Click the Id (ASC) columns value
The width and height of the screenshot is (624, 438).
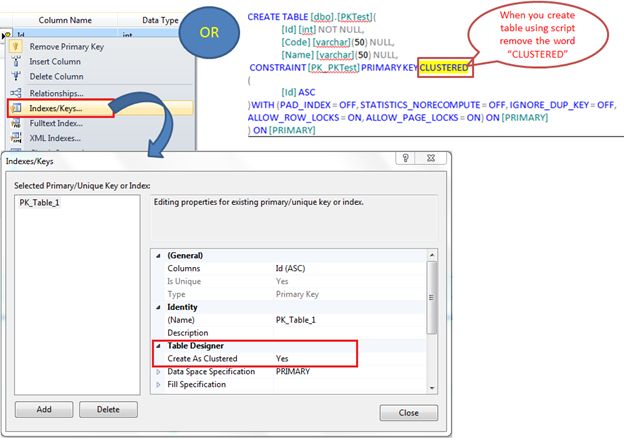pos(290,269)
